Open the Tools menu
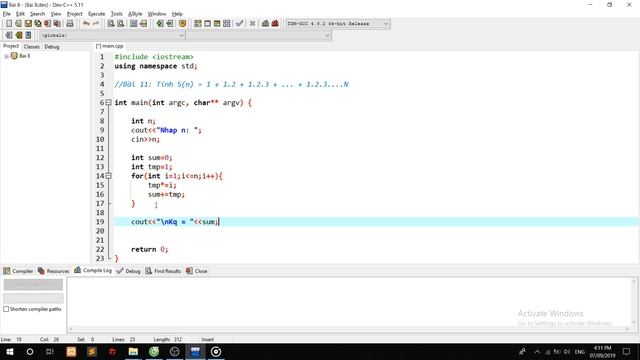 click(x=117, y=14)
